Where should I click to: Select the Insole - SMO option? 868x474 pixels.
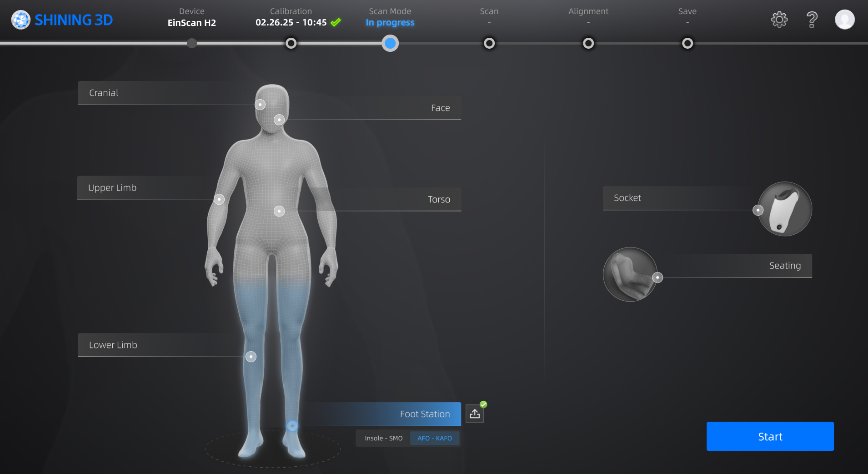383,439
